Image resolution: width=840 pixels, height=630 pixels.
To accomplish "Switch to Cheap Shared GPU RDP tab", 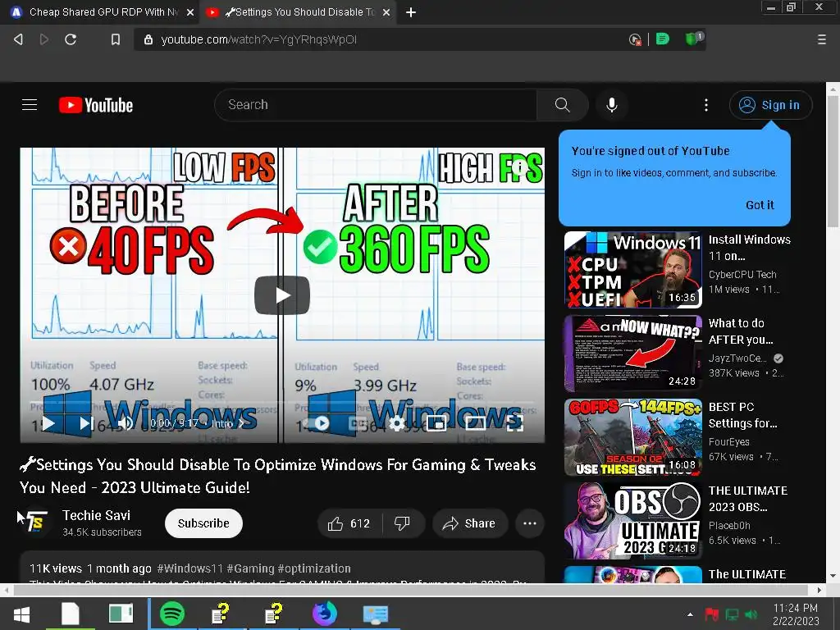I will pyautogui.click(x=103, y=12).
